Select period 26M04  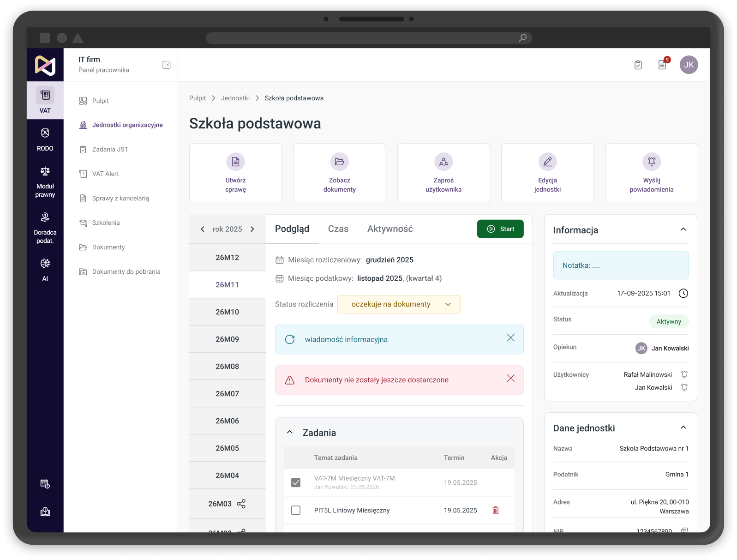click(228, 476)
